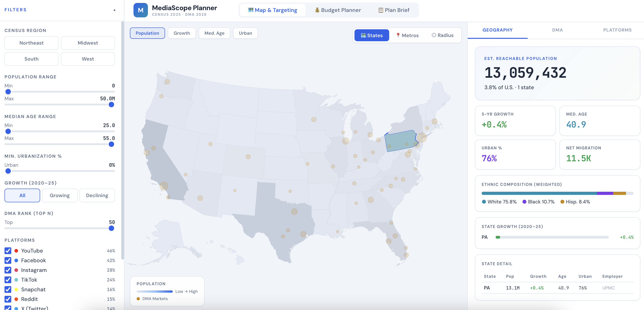Select the pin icon for Metros view
The width and height of the screenshot is (644, 310).
point(398,35)
